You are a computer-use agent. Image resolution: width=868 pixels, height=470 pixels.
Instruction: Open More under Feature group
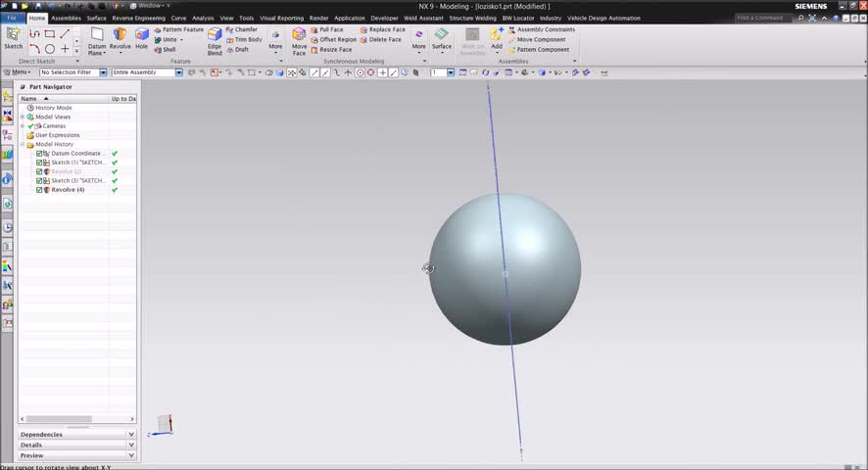tap(275, 41)
